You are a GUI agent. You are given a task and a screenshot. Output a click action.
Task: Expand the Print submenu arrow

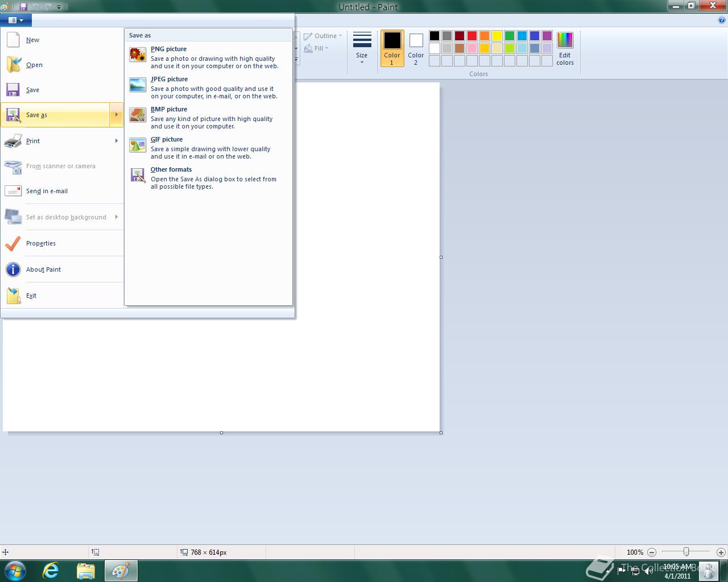coord(116,141)
